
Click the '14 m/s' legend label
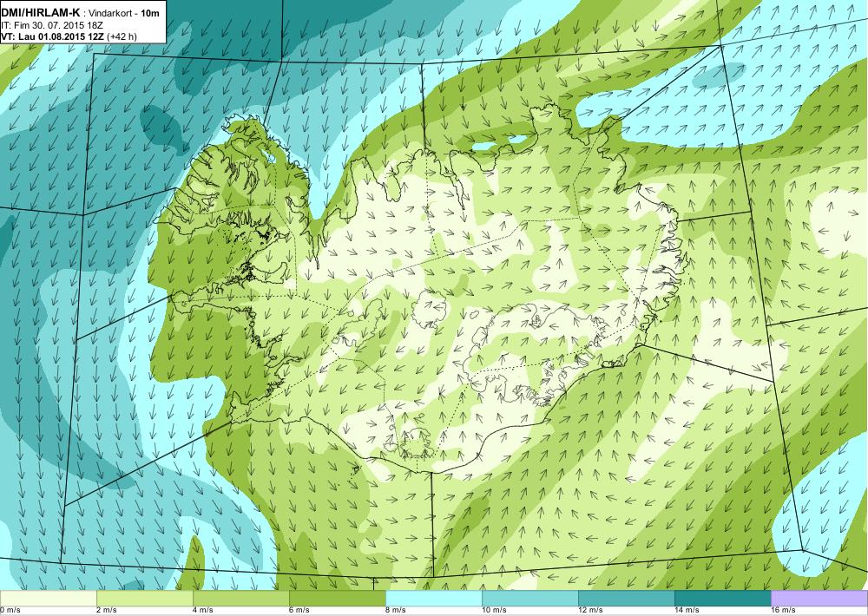pos(687,611)
